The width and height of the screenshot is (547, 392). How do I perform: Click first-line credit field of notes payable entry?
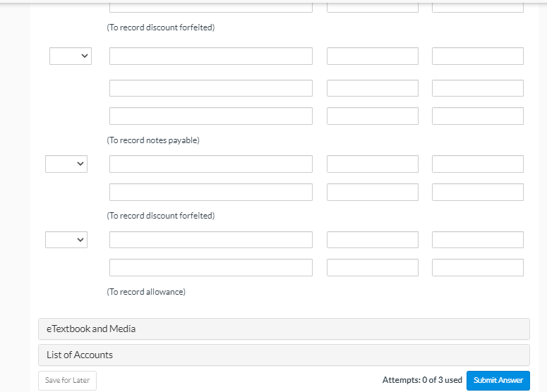tap(478, 56)
